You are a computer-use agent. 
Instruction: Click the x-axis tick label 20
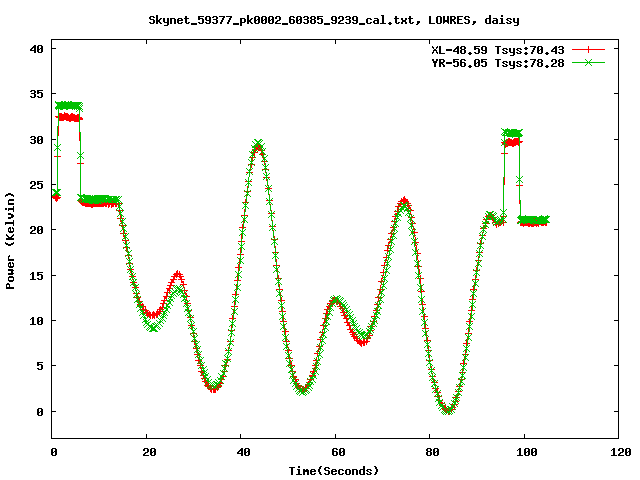tap(149, 452)
